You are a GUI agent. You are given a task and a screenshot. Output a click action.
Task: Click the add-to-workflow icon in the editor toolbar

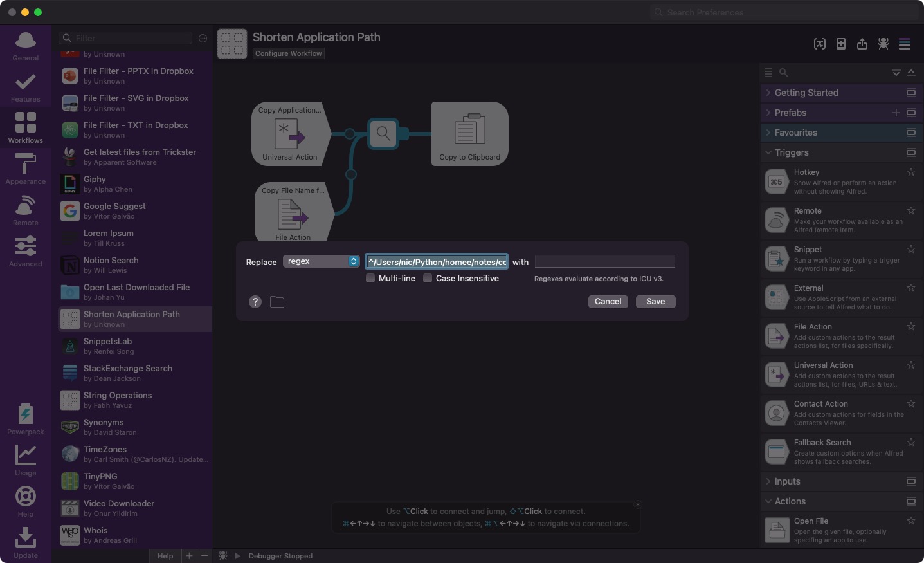[840, 44]
